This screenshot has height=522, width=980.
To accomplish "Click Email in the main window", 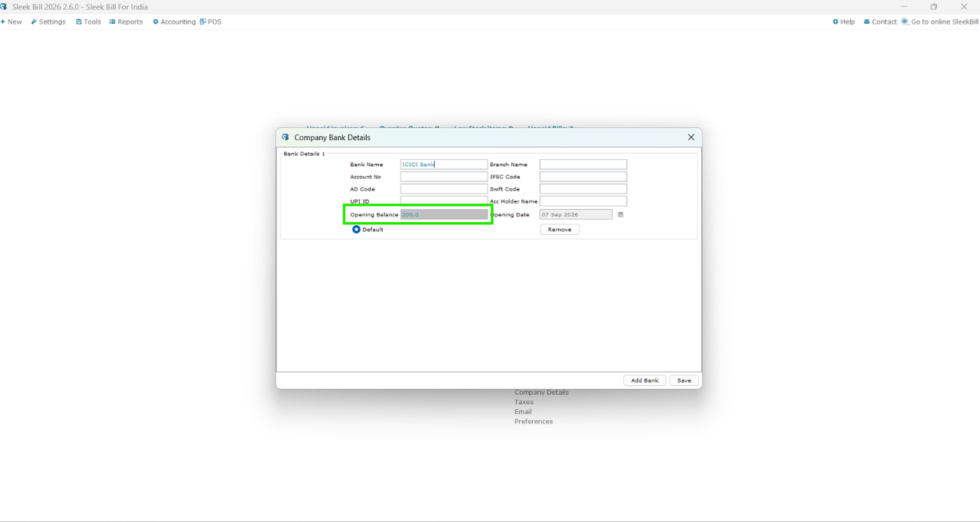I will click(x=523, y=412).
